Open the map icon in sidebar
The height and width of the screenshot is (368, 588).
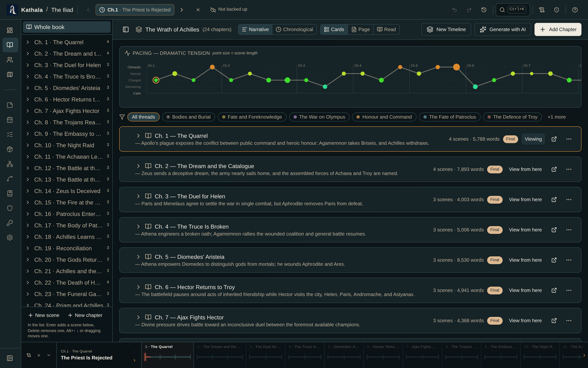pos(10,74)
